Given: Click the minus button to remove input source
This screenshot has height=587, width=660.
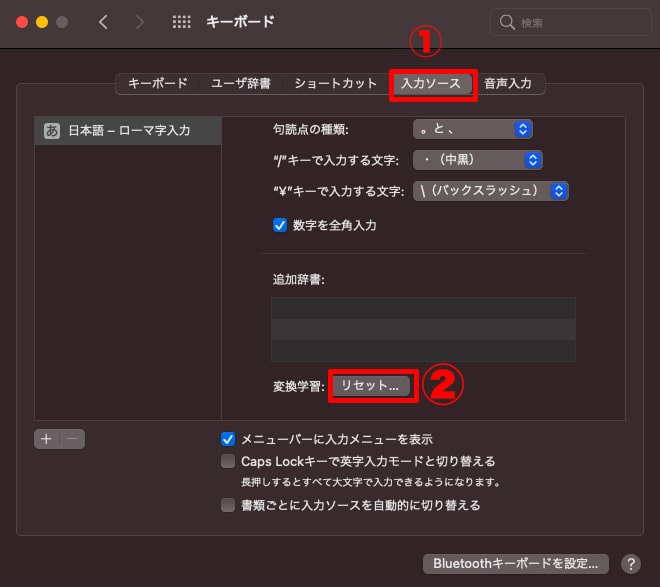Looking at the screenshot, I should (72, 439).
